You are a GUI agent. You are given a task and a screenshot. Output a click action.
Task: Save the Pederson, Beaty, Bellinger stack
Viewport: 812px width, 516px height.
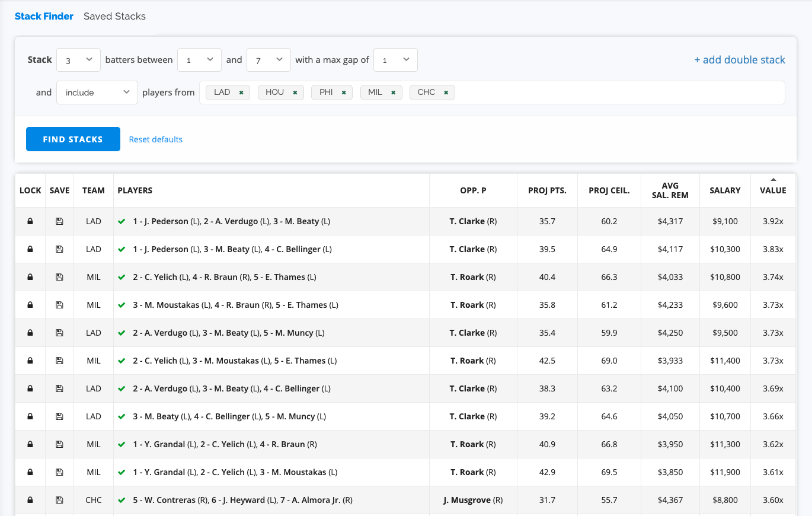pyautogui.click(x=59, y=249)
